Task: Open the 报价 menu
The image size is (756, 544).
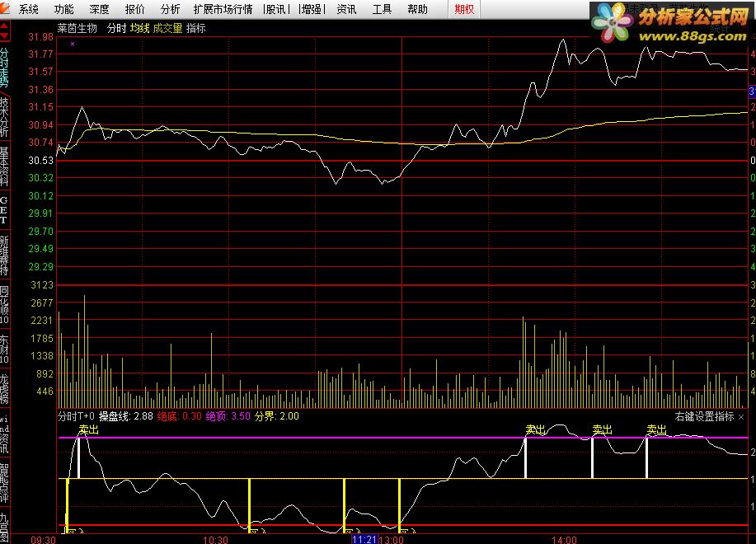Action: [x=134, y=9]
